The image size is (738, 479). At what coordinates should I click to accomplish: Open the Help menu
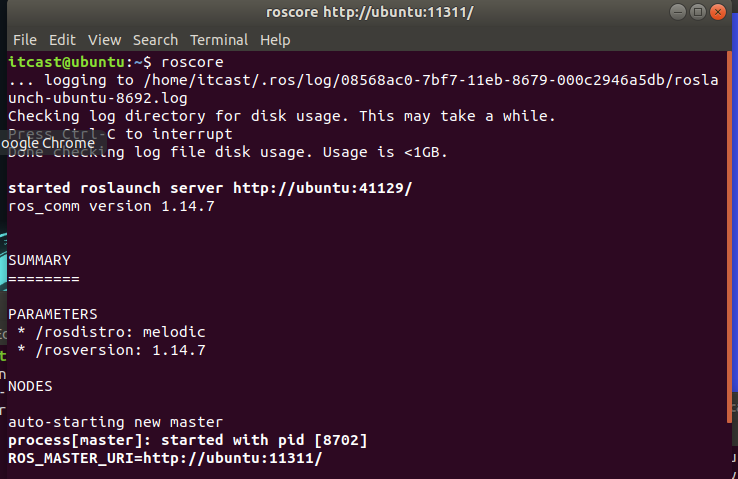275,40
